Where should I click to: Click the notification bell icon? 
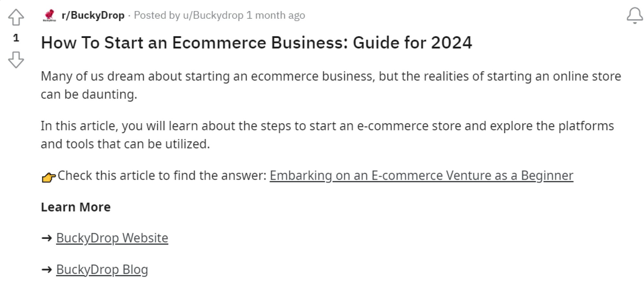pyautogui.click(x=635, y=15)
